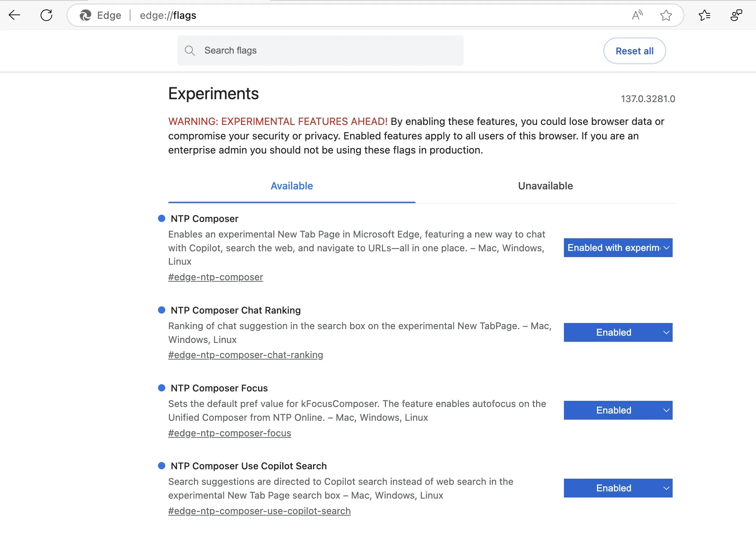The width and height of the screenshot is (756, 533).
Task: Click the #edge-ntp-composer-focus link
Action: pyautogui.click(x=229, y=433)
